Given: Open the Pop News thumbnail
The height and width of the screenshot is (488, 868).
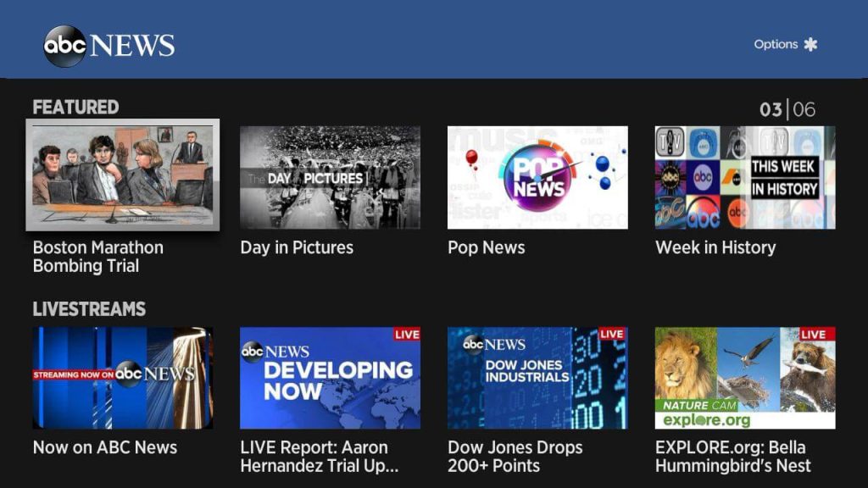Looking at the screenshot, I should point(537,178).
